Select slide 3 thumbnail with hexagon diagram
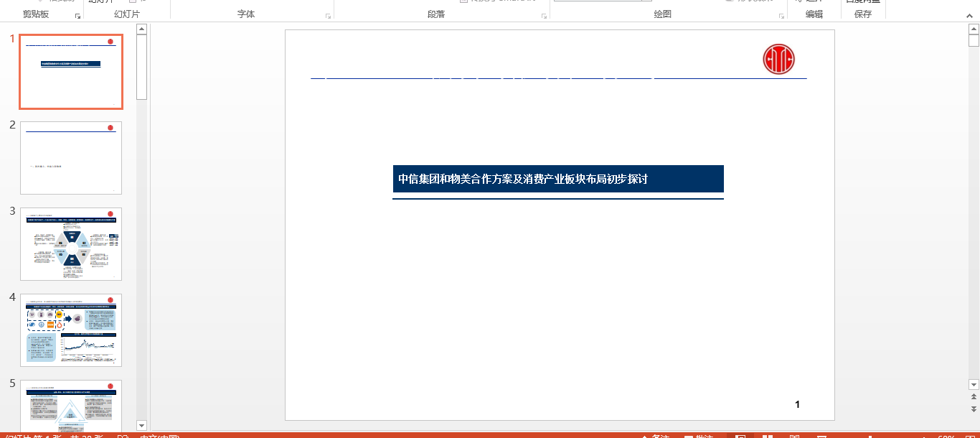980x438 pixels. 71,244
